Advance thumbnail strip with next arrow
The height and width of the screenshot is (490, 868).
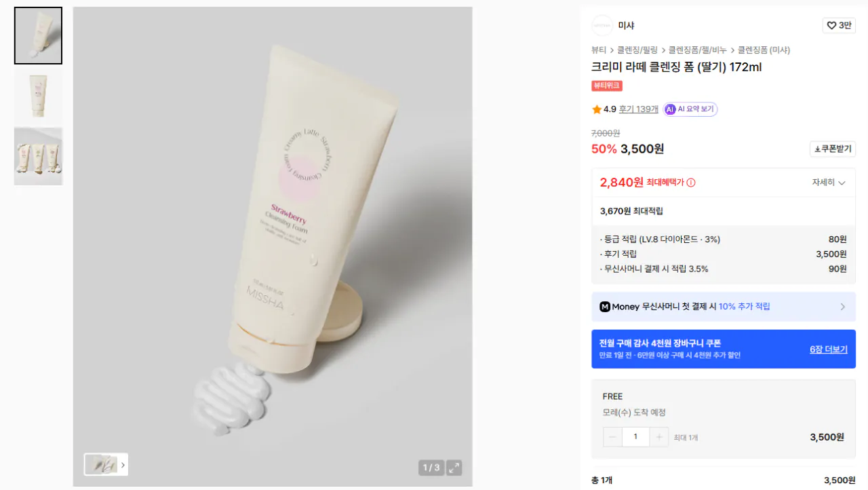coord(123,465)
